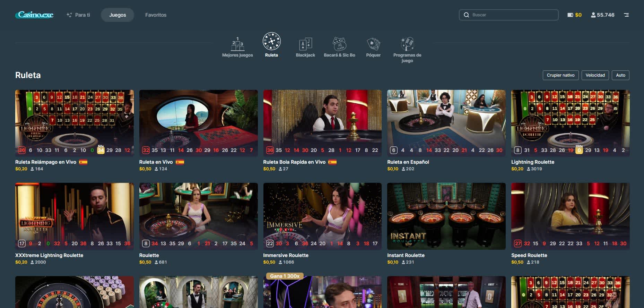644x308 pixels.
Task: Click the Ruleta Bola Rapida en Vivo title
Action: click(x=294, y=162)
